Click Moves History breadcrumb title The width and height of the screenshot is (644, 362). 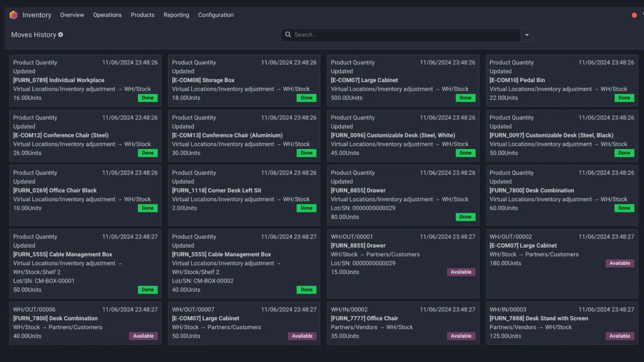tap(34, 35)
